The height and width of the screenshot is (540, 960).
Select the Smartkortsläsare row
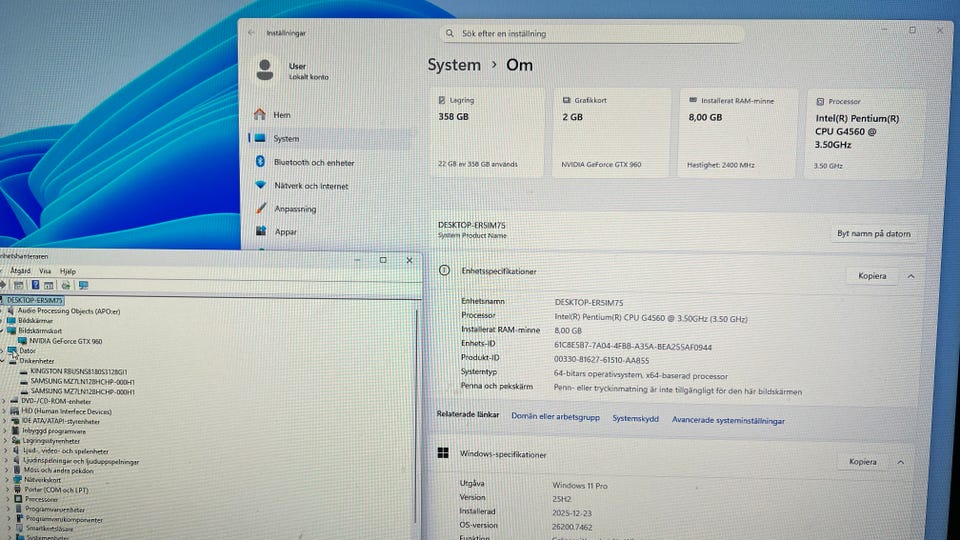pyautogui.click(x=49, y=528)
